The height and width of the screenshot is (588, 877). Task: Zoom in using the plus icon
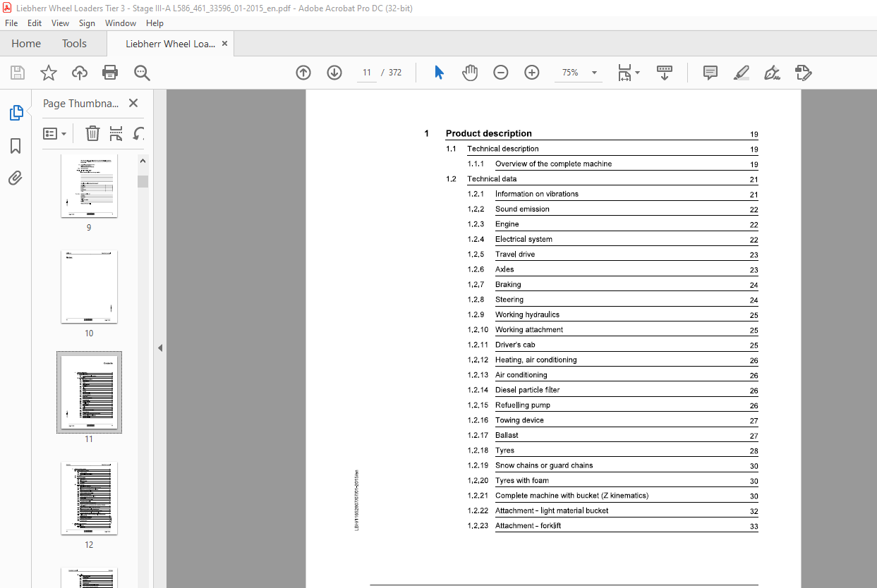(532, 73)
